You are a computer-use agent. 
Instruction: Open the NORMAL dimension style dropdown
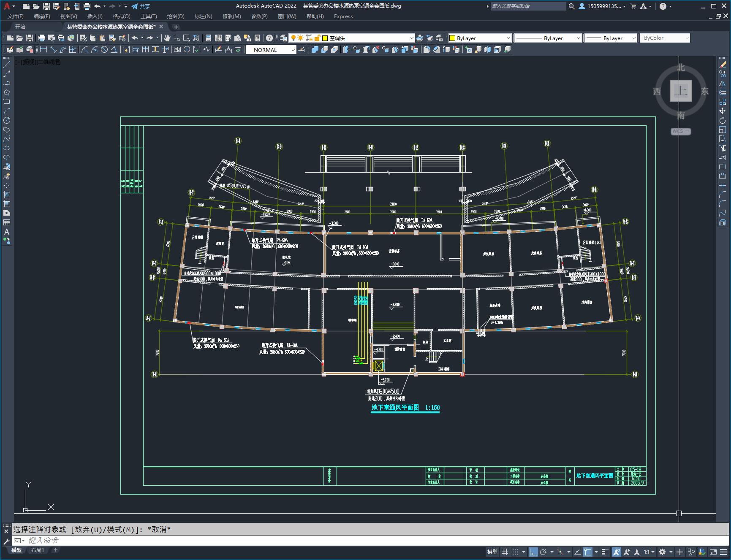(x=271, y=50)
